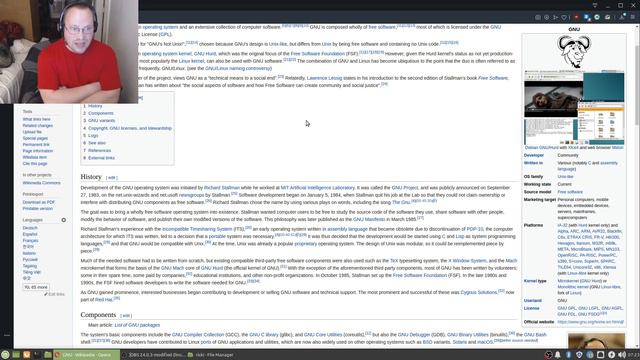Open the Linux Mint start menu
Screen dimensions: 640x360
tap(5, 355)
